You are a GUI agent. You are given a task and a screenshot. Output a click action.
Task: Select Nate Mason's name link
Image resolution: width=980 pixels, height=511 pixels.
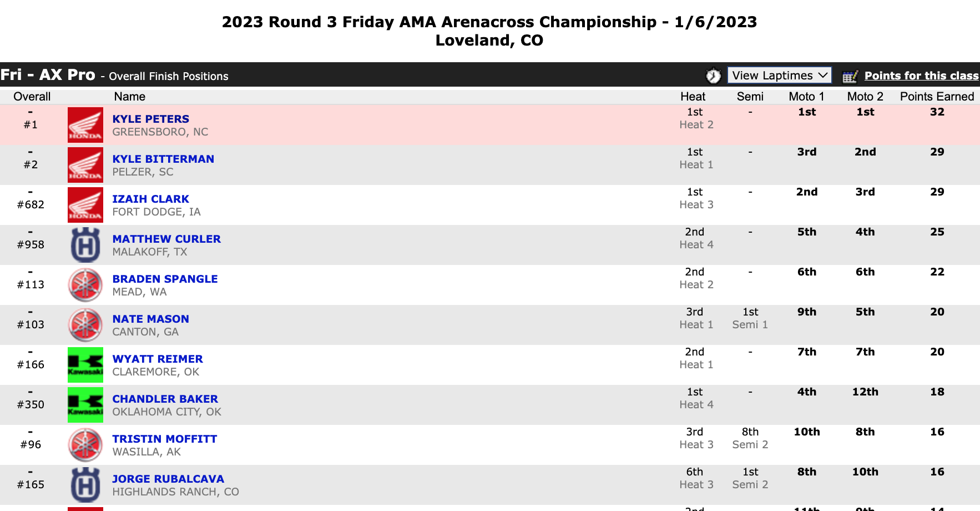150,319
